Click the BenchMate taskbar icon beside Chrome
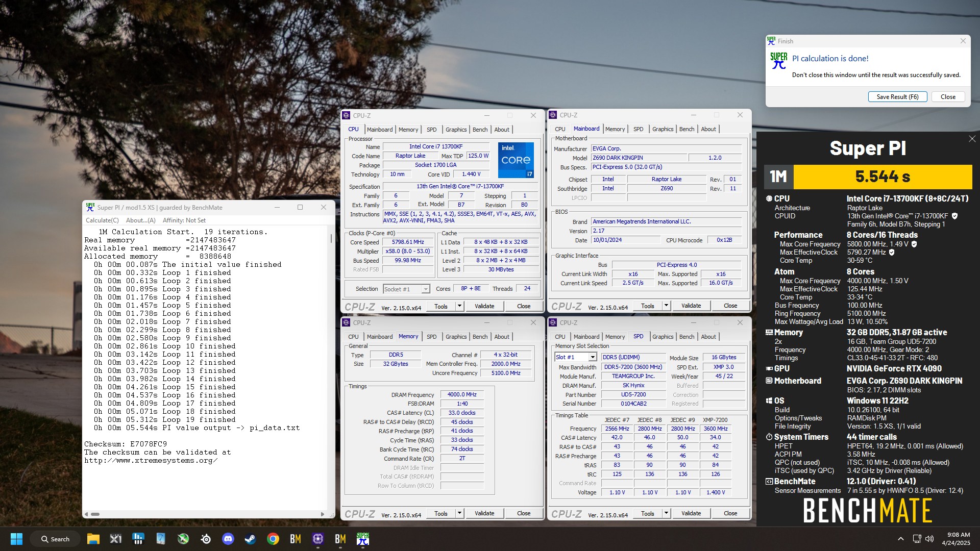This screenshot has width=980, height=551. coord(296,539)
